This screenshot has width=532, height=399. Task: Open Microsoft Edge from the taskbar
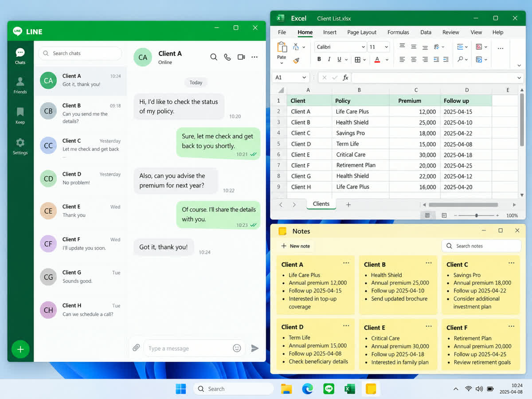(x=308, y=389)
